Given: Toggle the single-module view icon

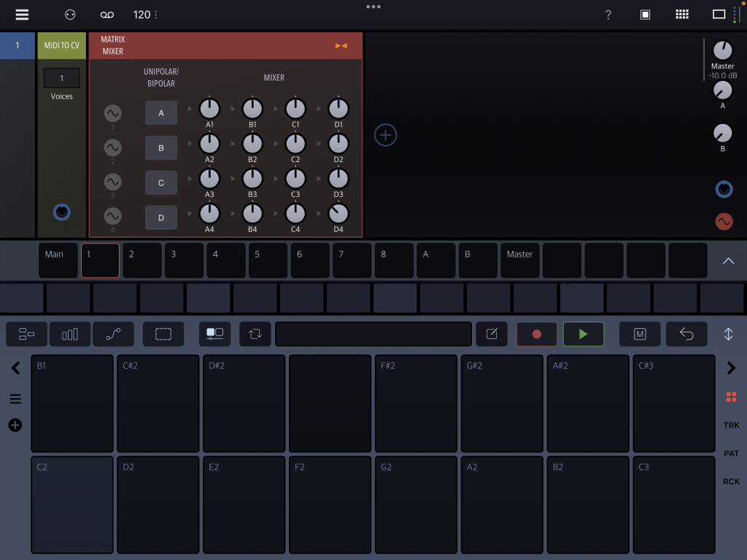Looking at the screenshot, I should (645, 15).
